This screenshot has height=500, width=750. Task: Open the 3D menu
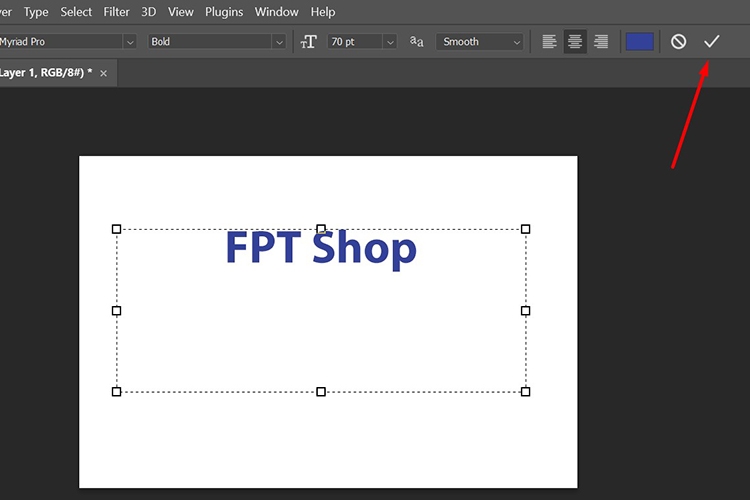(148, 12)
